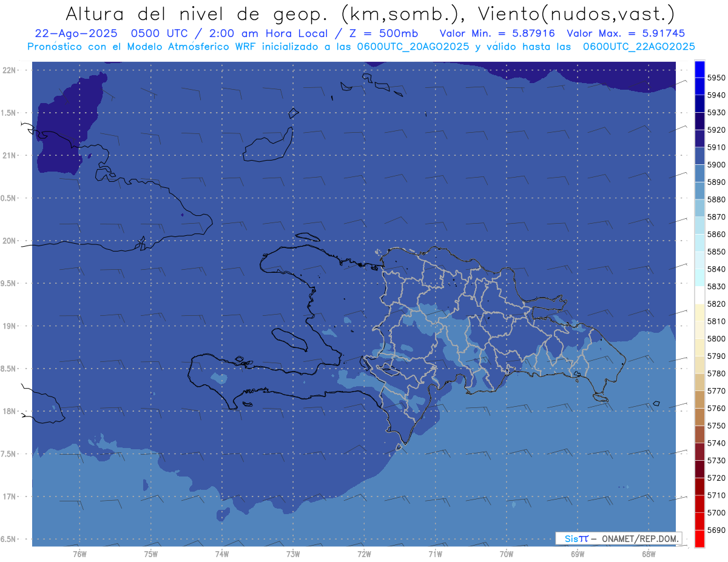This screenshot has height=562, width=728.
Task: Click the '5690' colorbar value
Action: [716, 530]
